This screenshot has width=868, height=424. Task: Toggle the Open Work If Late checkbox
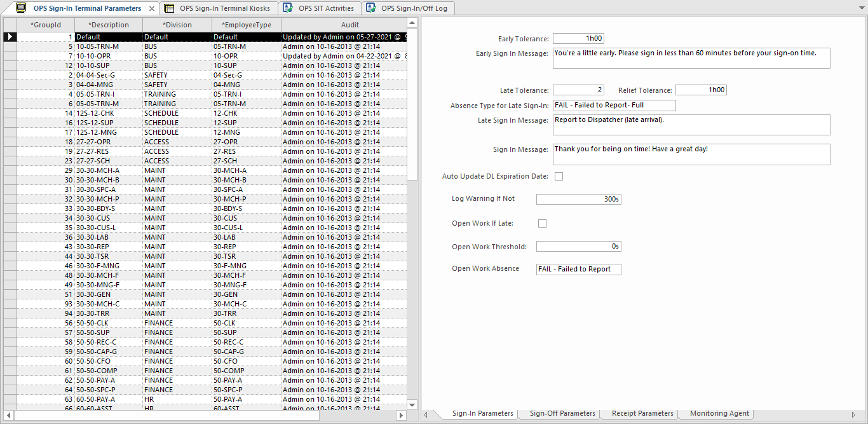[x=542, y=223]
